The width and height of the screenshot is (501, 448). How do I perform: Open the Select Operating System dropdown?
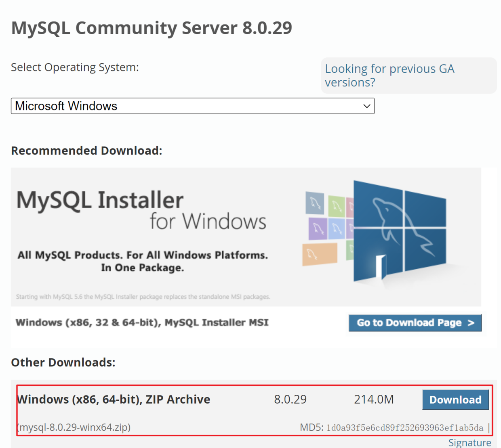click(x=193, y=106)
